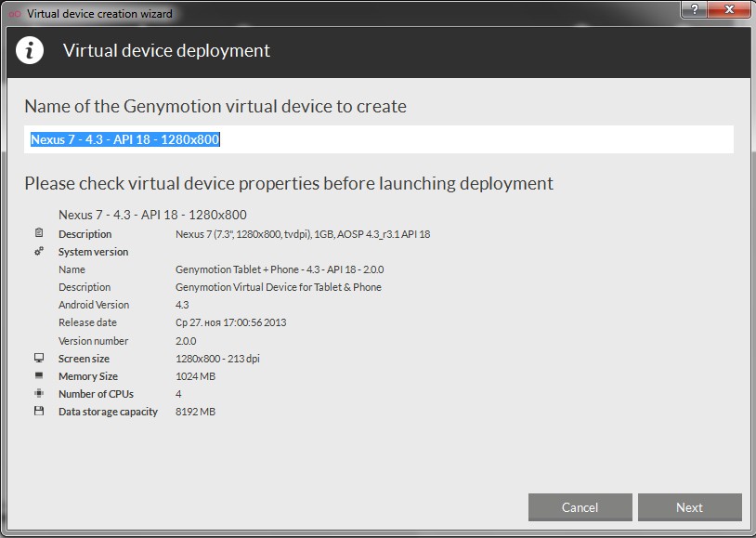Click the Cancel button

tap(580, 507)
